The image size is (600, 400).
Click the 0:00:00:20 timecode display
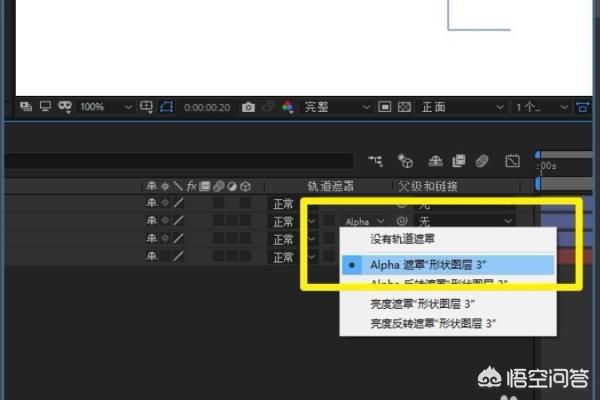(x=207, y=107)
